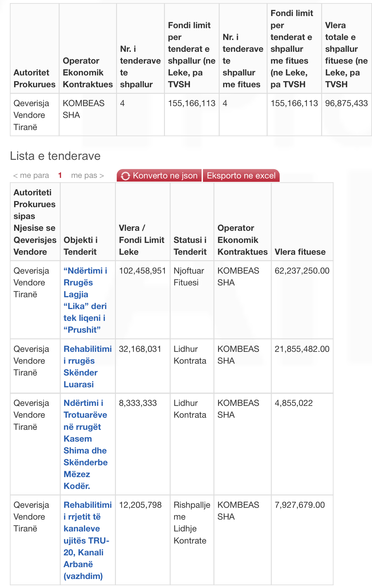This screenshot has width=372, height=588.
Task: Select page number 1 in pagination
Action: (x=60, y=175)
